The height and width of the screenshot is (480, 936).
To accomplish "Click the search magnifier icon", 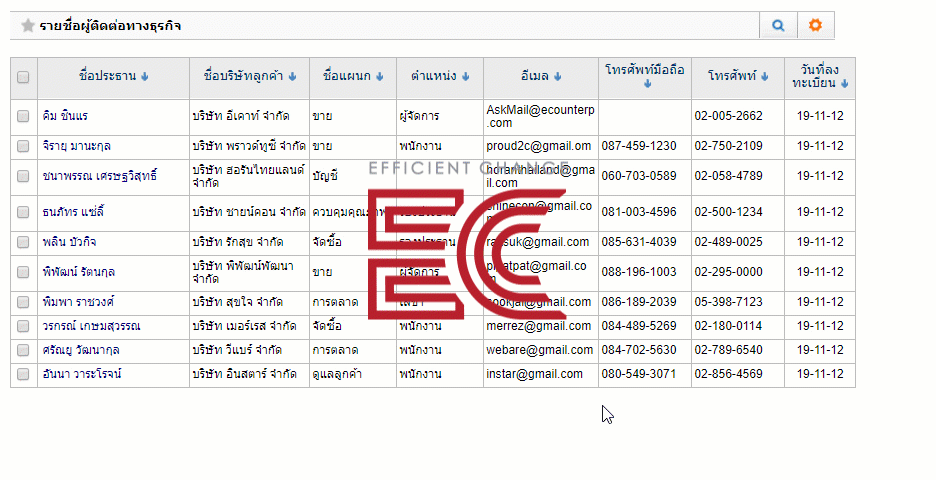I will tap(778, 26).
